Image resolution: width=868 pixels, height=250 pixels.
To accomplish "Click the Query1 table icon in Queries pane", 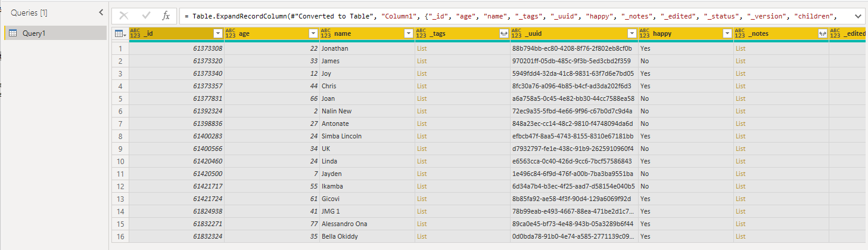I will [13, 33].
